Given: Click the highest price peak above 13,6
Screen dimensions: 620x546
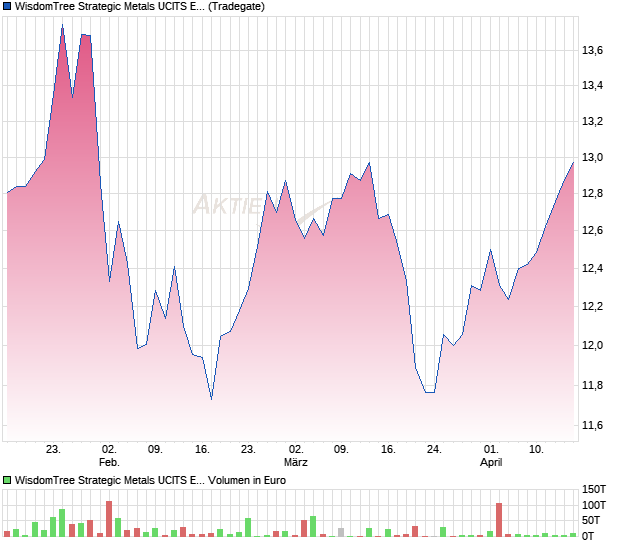Looking at the screenshot, I should pyautogui.click(x=62, y=25).
